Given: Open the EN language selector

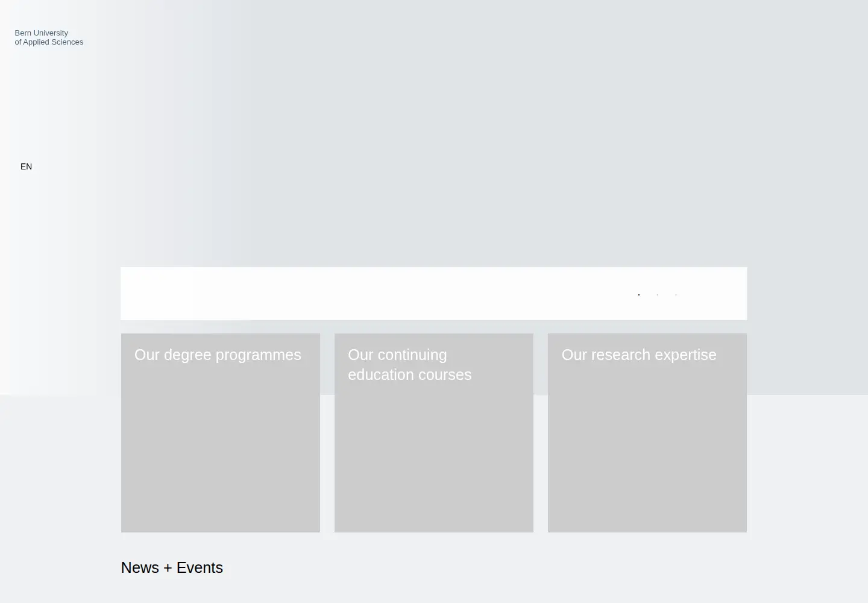Looking at the screenshot, I should [26, 166].
